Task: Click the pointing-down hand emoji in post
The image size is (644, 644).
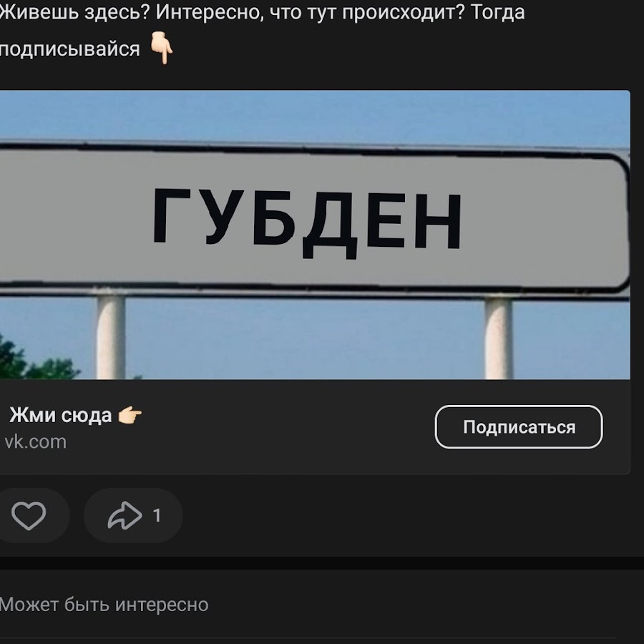Action: coord(162,48)
